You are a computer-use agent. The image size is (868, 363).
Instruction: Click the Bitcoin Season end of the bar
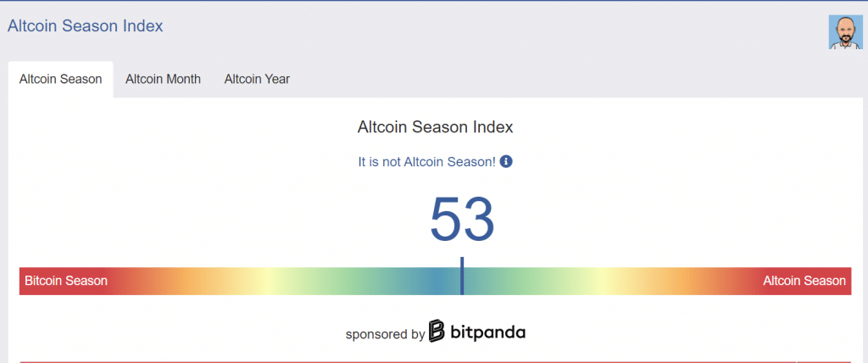66,281
